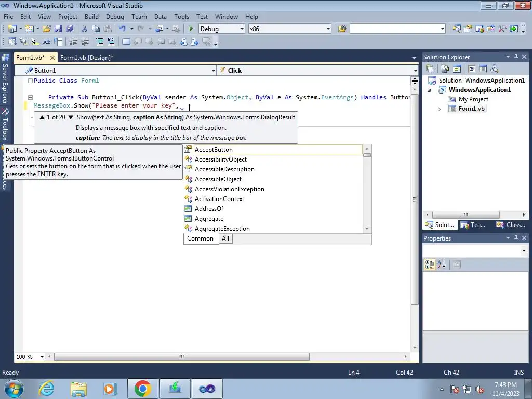Click the editor horizontal scrollbar thumb

pyautogui.click(x=182, y=357)
